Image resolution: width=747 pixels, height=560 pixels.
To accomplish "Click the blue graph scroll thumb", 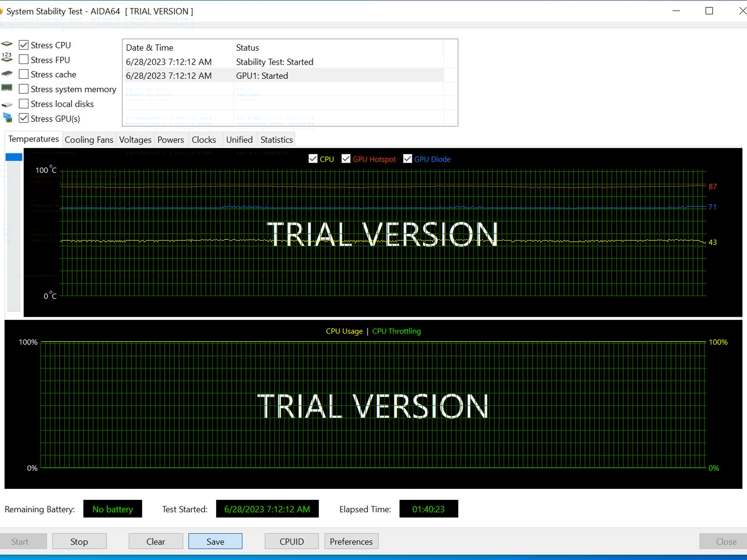I will tap(14, 157).
